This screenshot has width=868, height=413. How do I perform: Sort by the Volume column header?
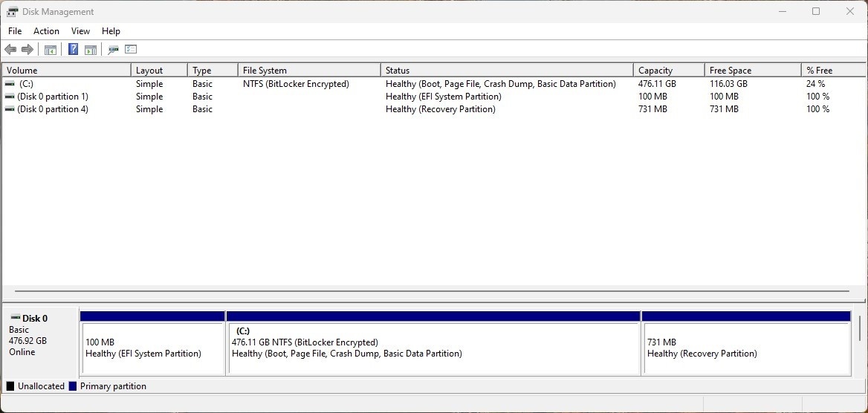[x=66, y=71]
